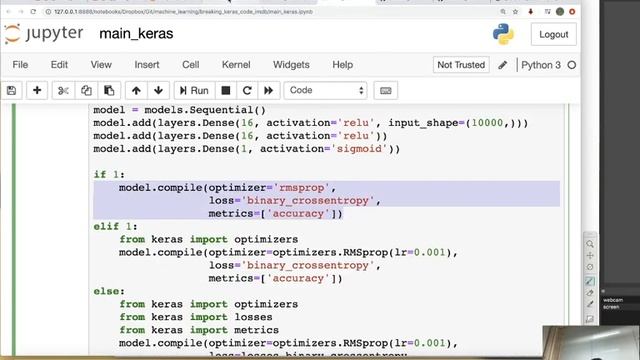Viewport: 640px width, 360px height.
Task: Open the Kernel menu
Action: [x=236, y=64]
